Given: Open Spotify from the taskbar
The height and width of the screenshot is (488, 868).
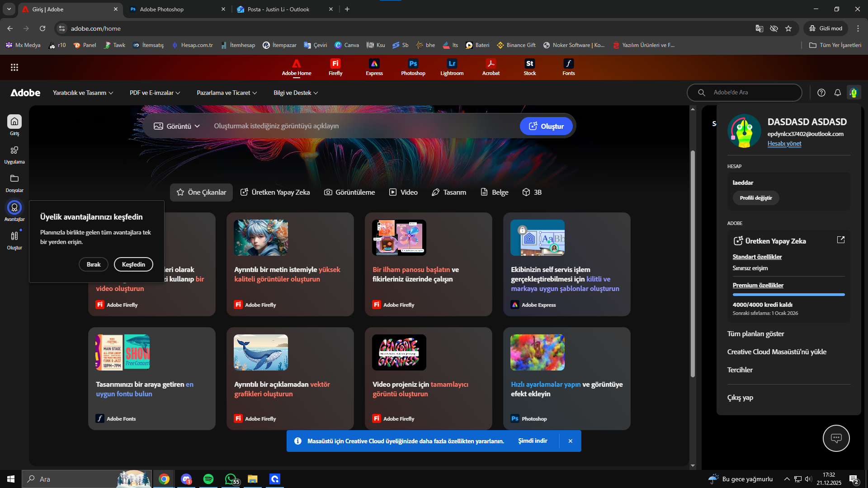Looking at the screenshot, I should (x=208, y=479).
